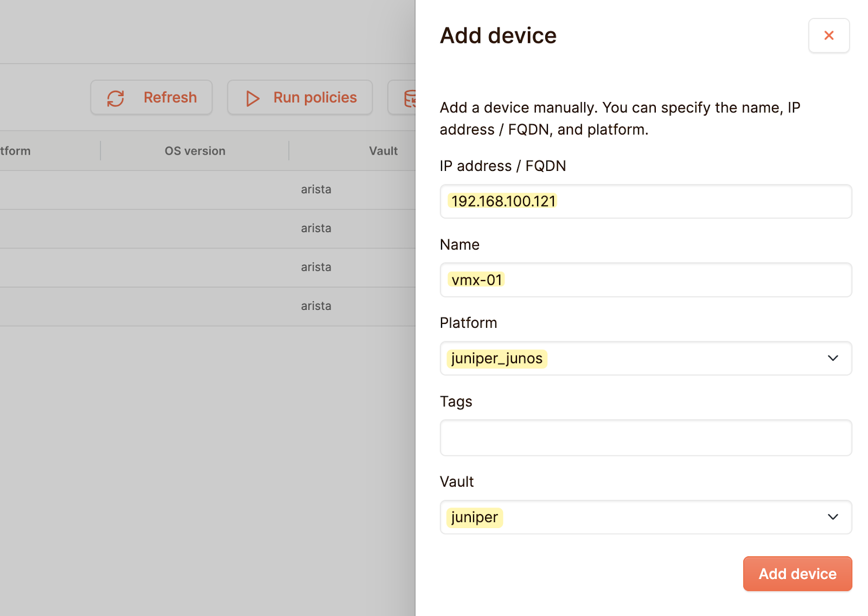Select the first arista row cell

point(316,189)
